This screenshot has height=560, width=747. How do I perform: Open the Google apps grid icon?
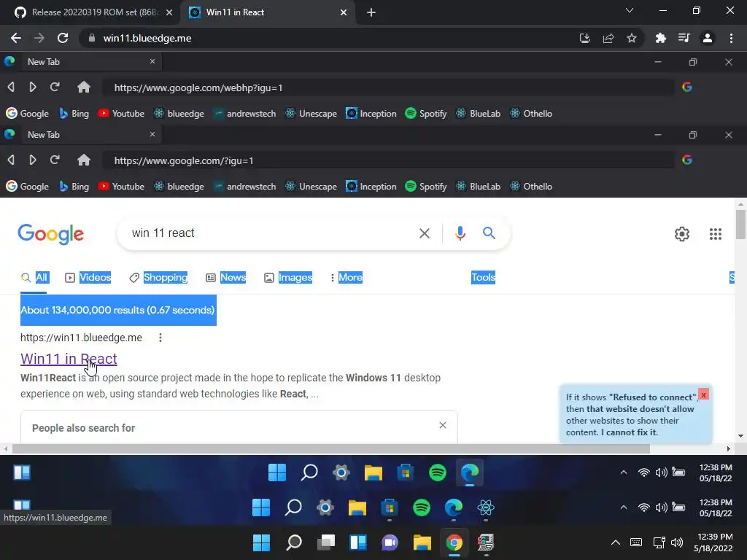click(x=715, y=234)
